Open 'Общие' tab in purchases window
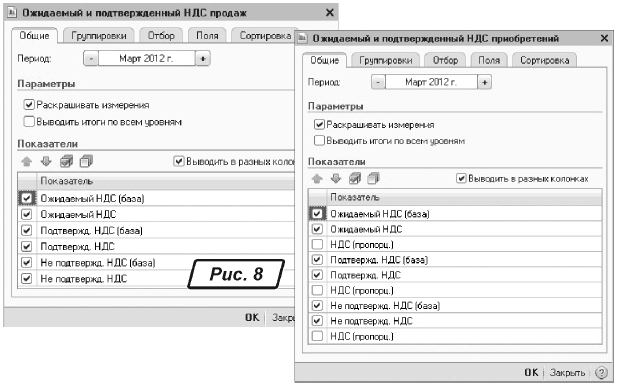This screenshot has height=386, width=617. [325, 60]
